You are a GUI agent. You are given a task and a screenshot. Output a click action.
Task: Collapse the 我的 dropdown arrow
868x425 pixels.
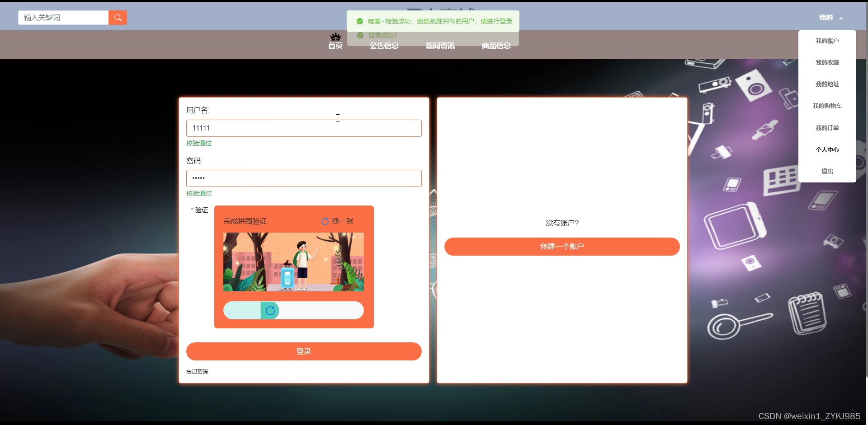(842, 18)
